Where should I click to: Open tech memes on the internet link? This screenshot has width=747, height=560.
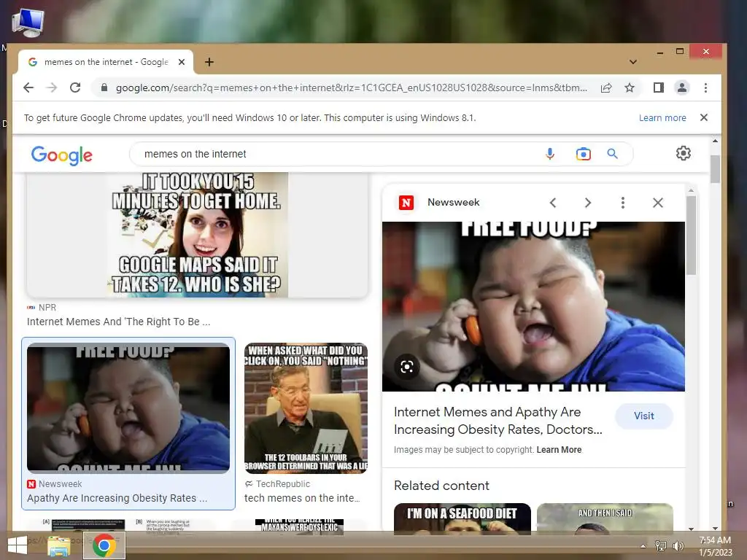[302, 498]
